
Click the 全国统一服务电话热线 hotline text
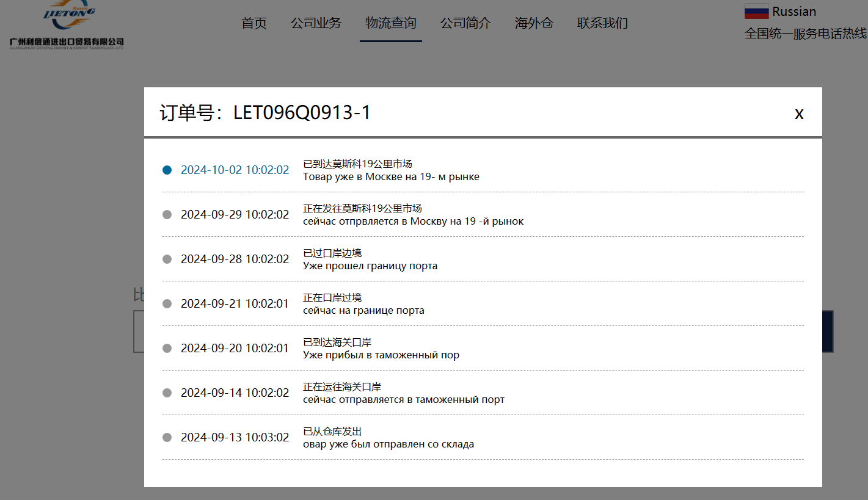click(x=806, y=34)
